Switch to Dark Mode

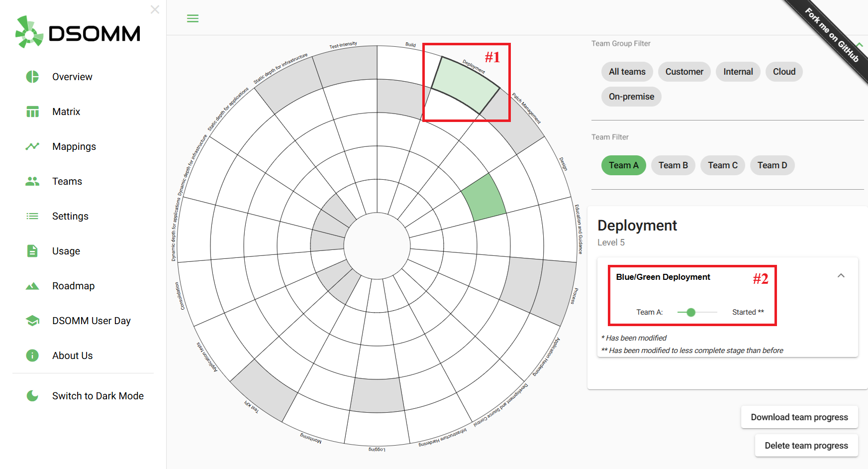(97, 396)
